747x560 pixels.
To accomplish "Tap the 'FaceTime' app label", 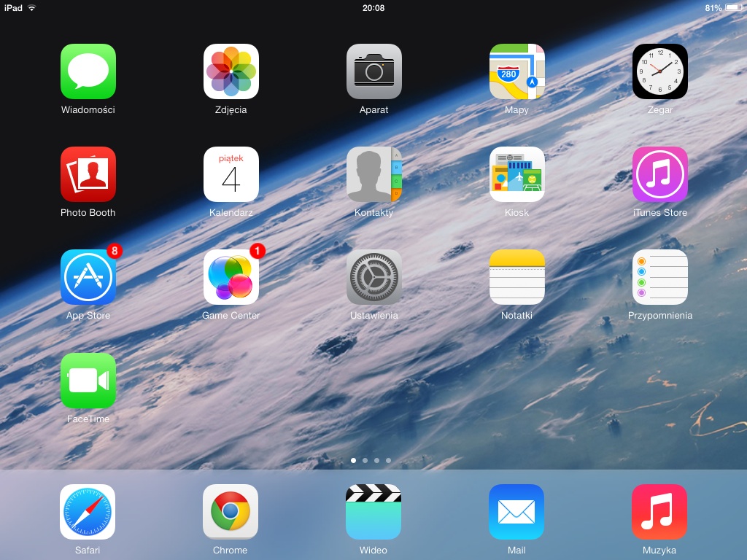I will 88,419.
